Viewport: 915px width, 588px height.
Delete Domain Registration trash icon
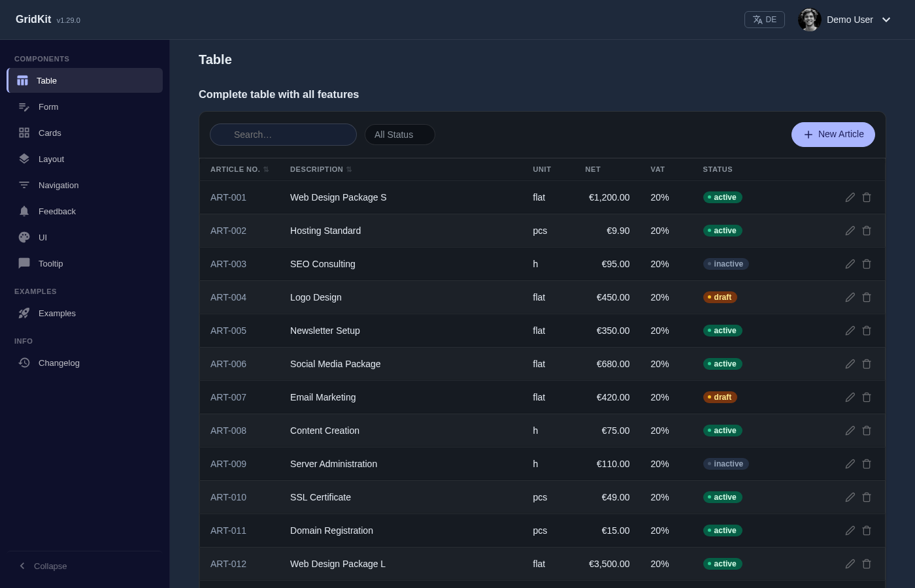[867, 531]
